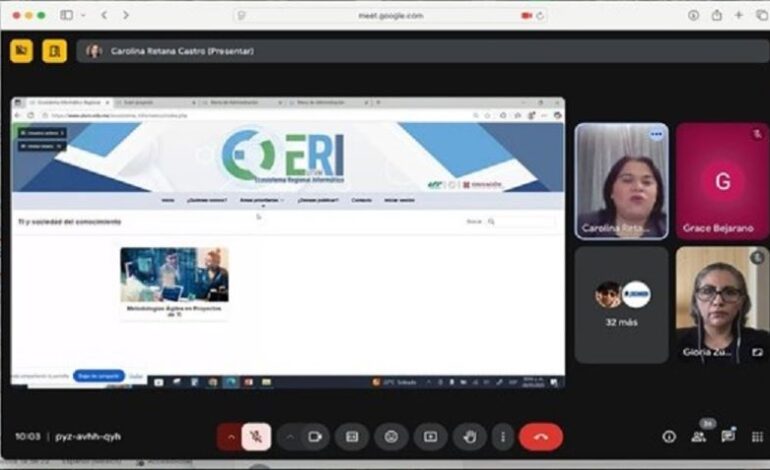Screen dimensions: 770x470
Task: Expand the video settings arrow
Action: [290, 436]
